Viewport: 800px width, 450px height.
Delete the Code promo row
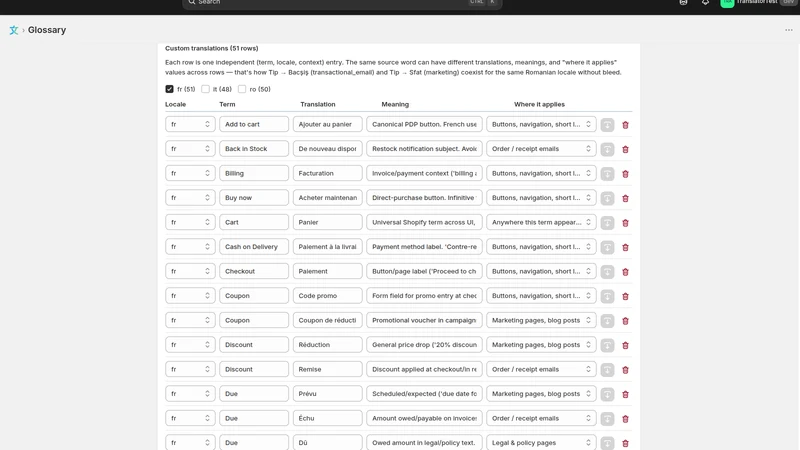[625, 296]
